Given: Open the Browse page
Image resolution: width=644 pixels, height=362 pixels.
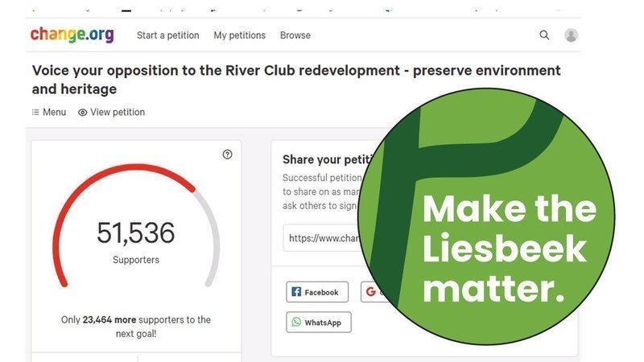Looking at the screenshot, I should click(295, 35).
